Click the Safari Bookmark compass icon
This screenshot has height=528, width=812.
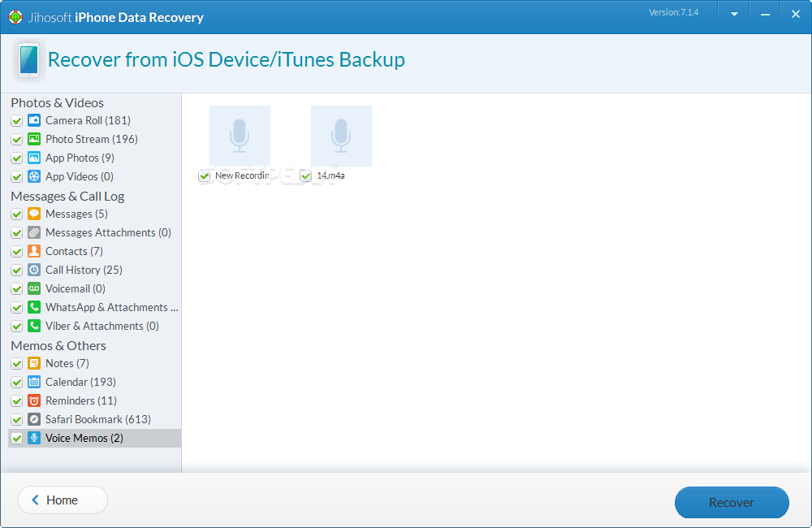34,418
